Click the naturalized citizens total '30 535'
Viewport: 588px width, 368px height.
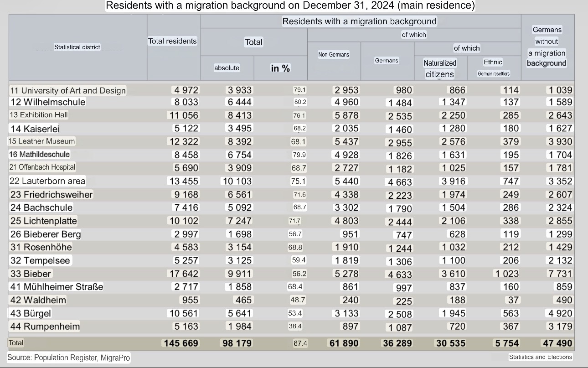point(451,343)
